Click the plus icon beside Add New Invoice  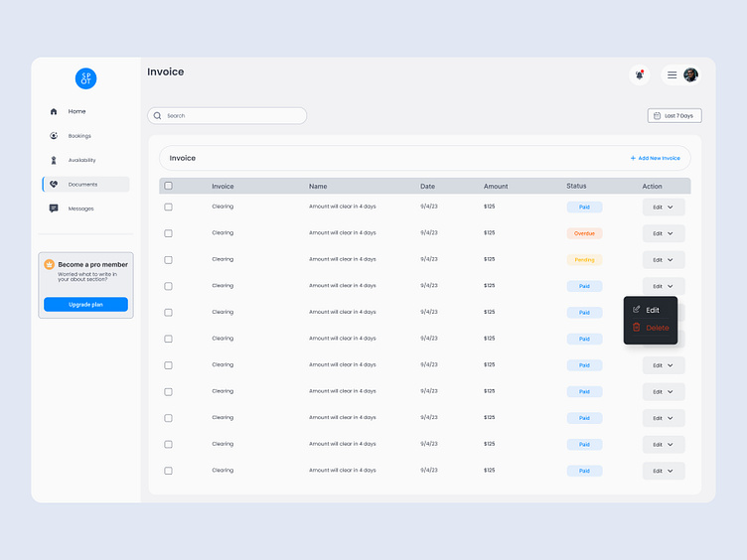(x=633, y=158)
